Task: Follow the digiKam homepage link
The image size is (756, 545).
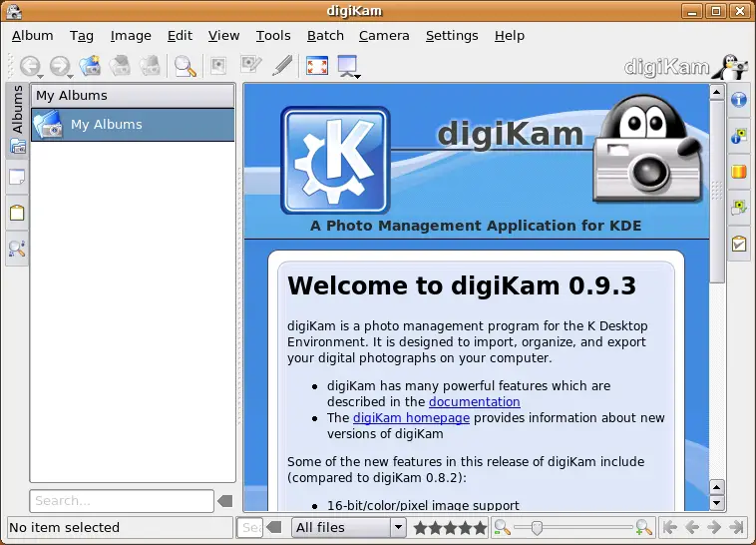Action: (411, 417)
